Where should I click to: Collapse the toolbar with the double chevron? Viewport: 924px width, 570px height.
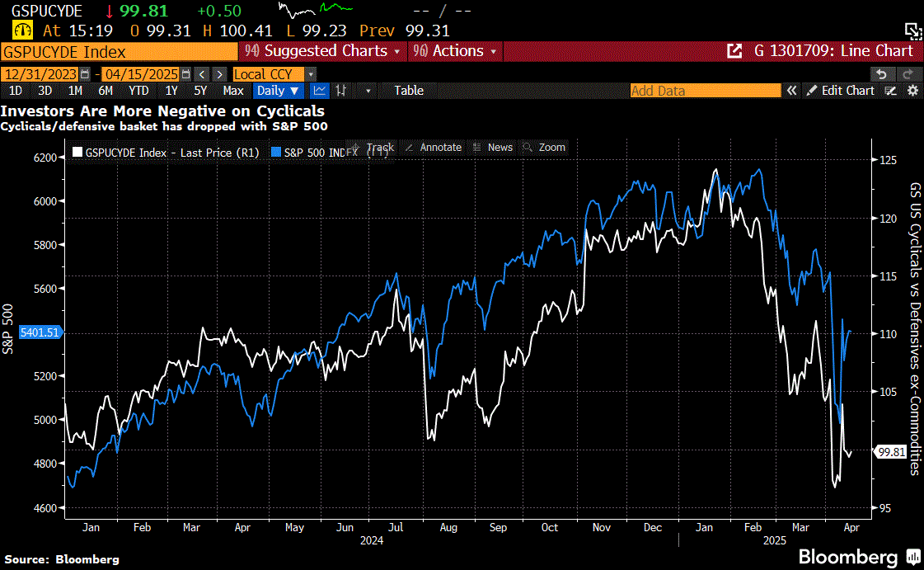pos(792,91)
